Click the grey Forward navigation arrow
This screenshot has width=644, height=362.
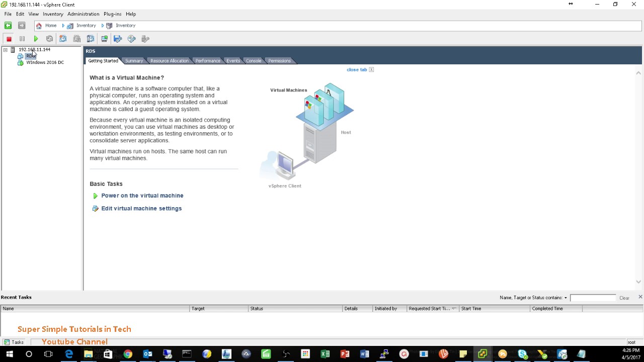pos(22,26)
